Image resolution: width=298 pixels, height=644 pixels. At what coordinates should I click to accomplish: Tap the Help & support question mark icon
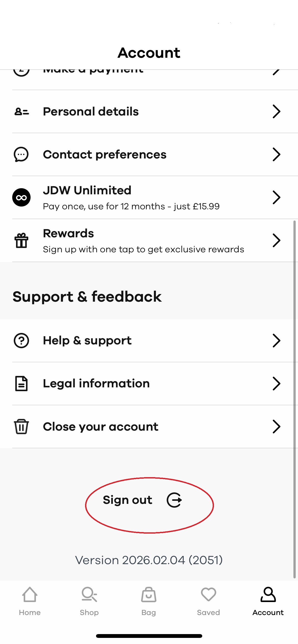click(21, 341)
